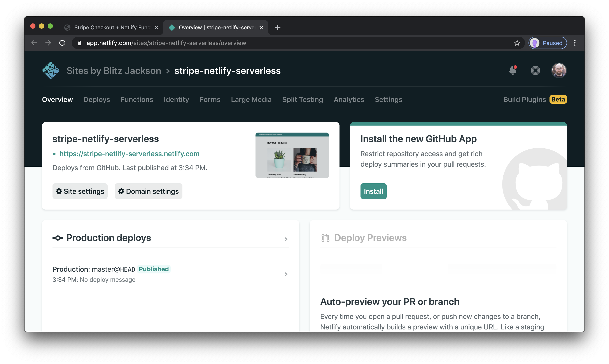Click the gear icon on Domain settings
This screenshot has width=609, height=364.
coord(121,191)
